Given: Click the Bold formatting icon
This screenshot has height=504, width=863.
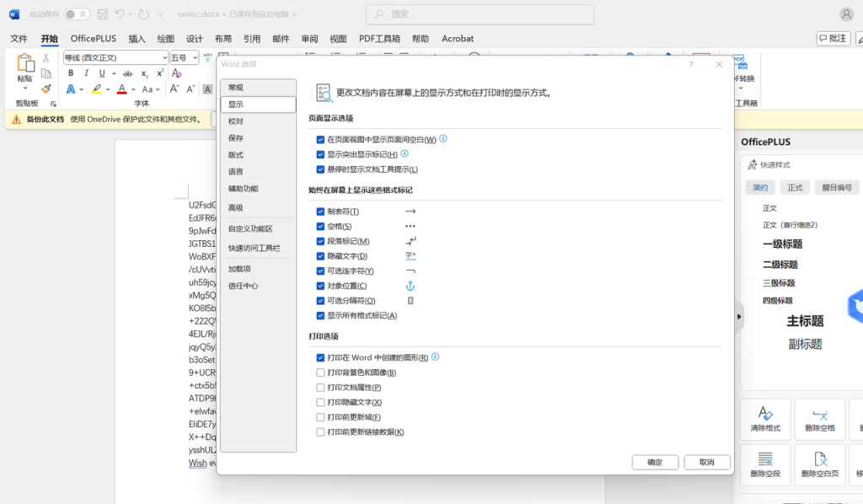Looking at the screenshot, I should click(x=71, y=73).
